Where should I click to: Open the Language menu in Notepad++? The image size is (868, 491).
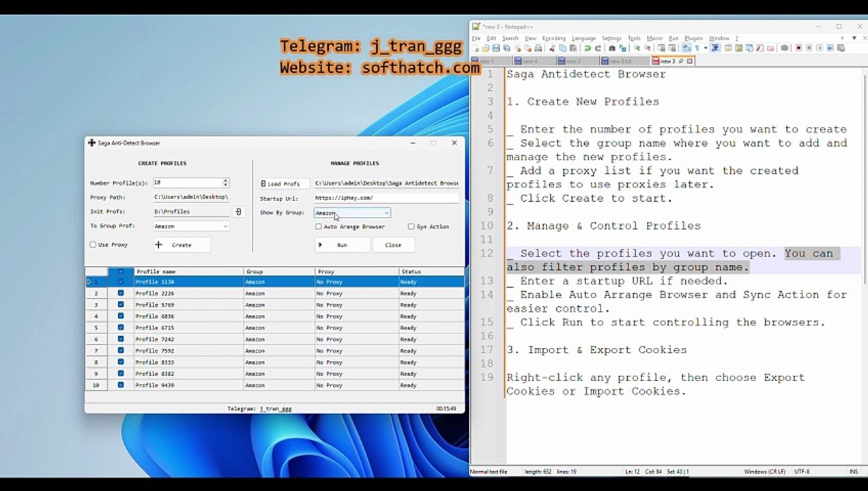tap(583, 38)
